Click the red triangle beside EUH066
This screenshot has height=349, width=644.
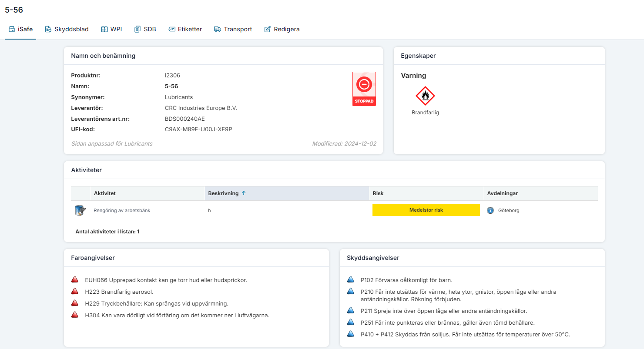(75, 280)
